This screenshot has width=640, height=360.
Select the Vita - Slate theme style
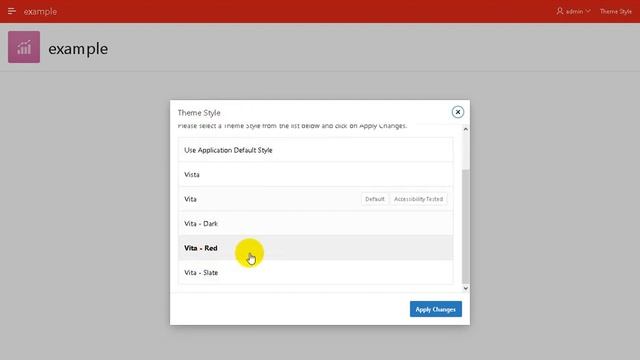(x=316, y=272)
